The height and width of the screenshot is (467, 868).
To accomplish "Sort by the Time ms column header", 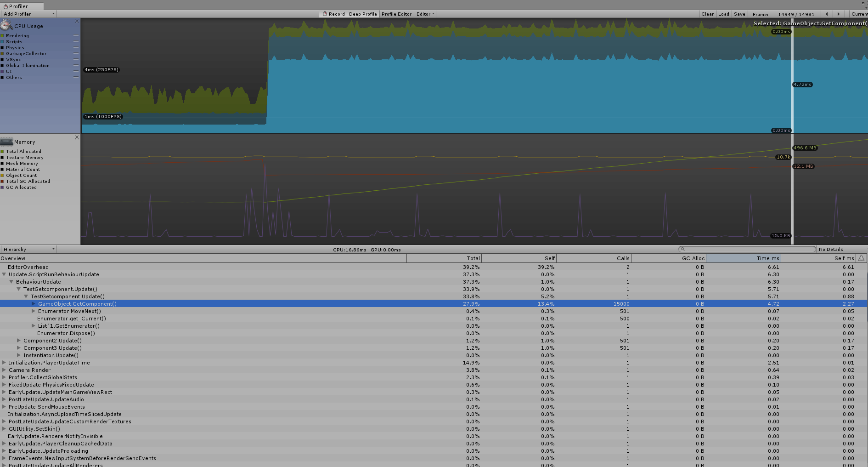I will [x=743, y=258].
